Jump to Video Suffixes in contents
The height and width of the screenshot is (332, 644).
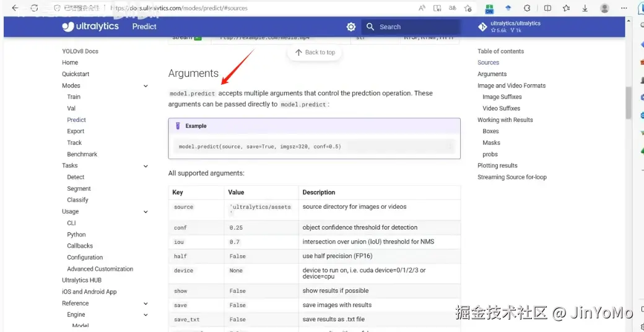tap(502, 108)
